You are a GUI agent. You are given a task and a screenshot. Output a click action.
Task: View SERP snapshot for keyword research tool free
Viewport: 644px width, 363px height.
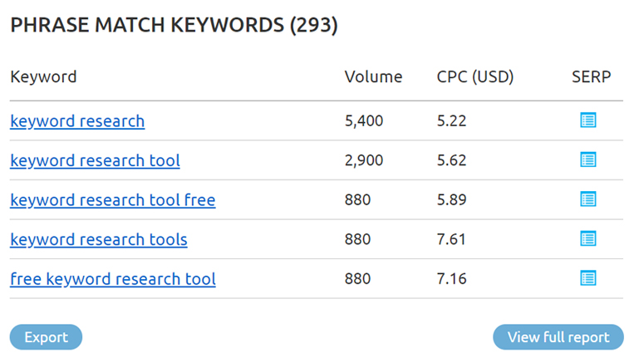tap(588, 199)
